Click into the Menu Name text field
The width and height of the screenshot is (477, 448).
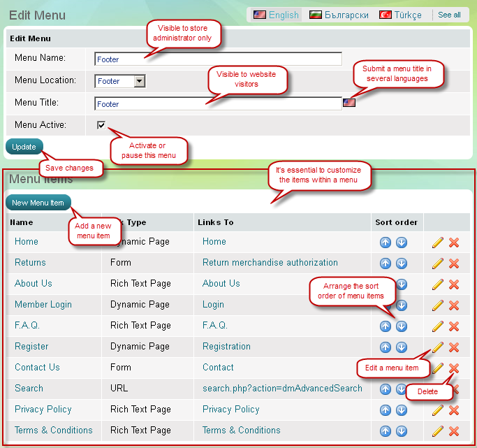click(218, 59)
